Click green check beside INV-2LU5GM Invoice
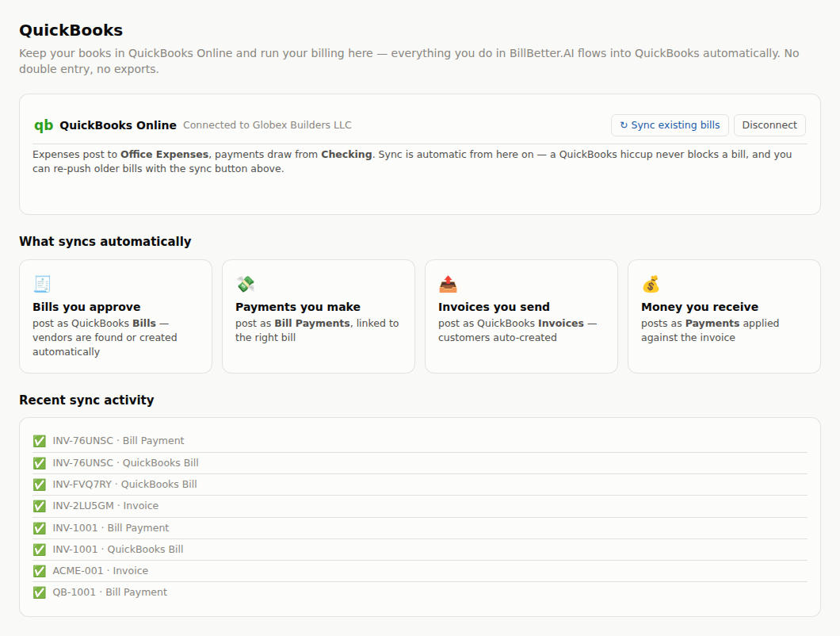Image resolution: width=840 pixels, height=636 pixels. point(39,506)
